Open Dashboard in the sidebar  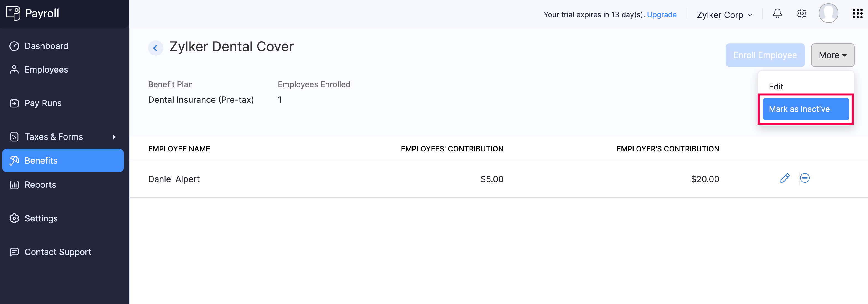click(x=46, y=46)
